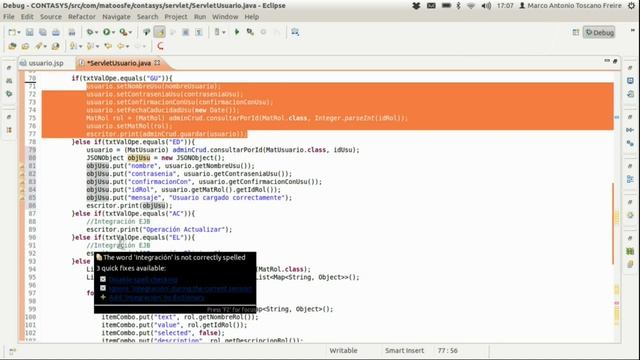Click first icon in the second toolbar row

pyautogui.click(x=12, y=46)
